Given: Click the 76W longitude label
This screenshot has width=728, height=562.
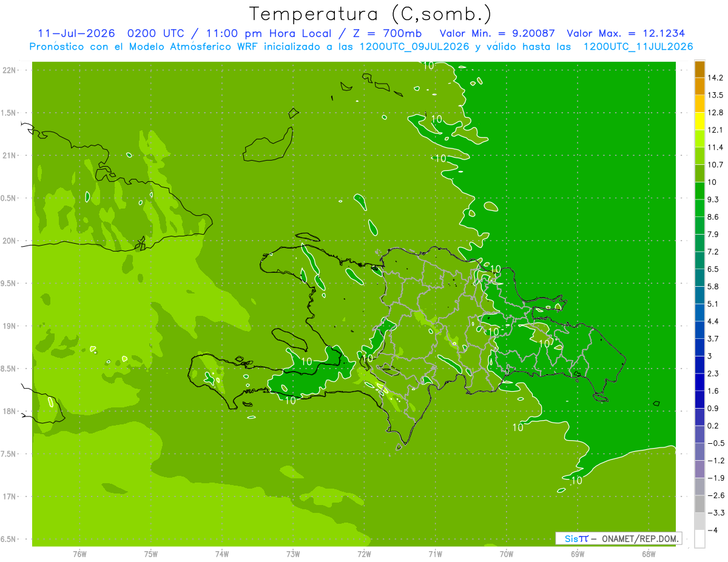Looking at the screenshot, I should click(x=79, y=554).
